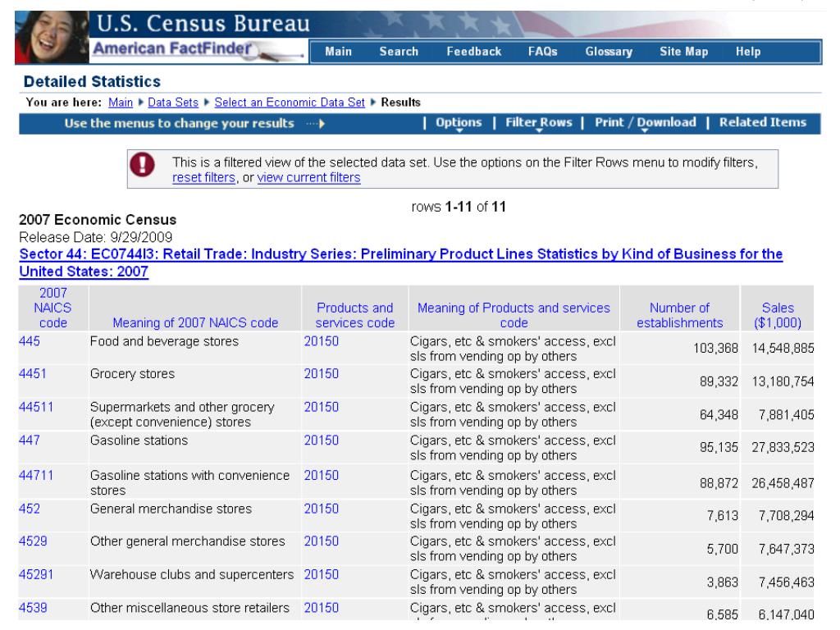The image size is (840, 630).
Task: Open the Sector 44 EC0744I3 dataset title link
Action: [400, 262]
